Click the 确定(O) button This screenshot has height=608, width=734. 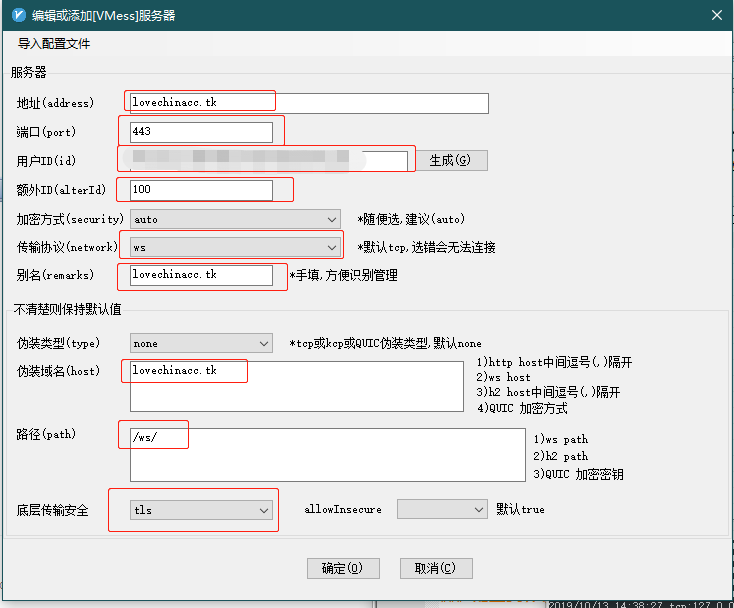(x=343, y=568)
